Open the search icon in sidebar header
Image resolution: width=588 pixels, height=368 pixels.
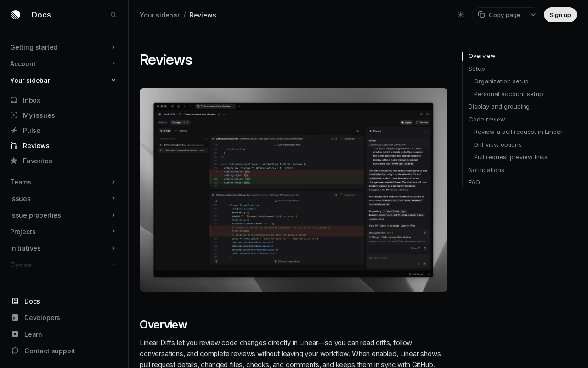[113, 15]
